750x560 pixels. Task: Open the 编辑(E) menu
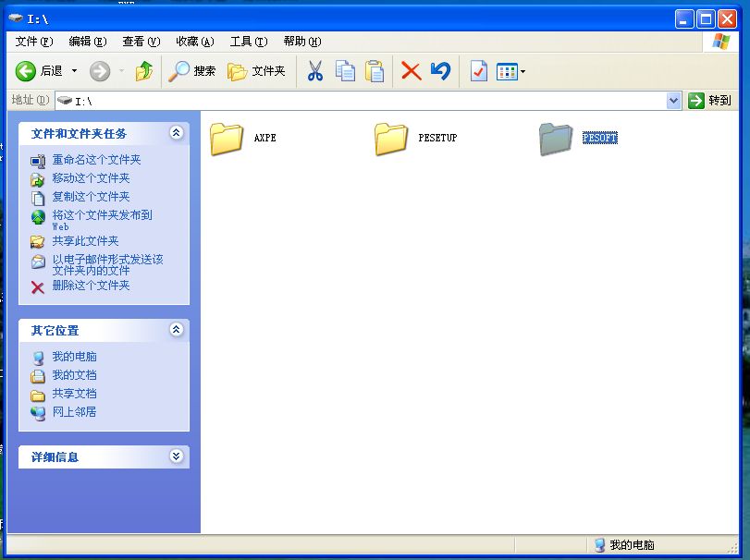(x=88, y=42)
